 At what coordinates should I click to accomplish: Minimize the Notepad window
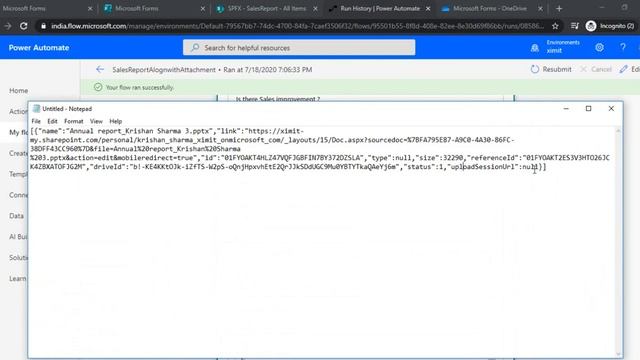(x=566, y=109)
